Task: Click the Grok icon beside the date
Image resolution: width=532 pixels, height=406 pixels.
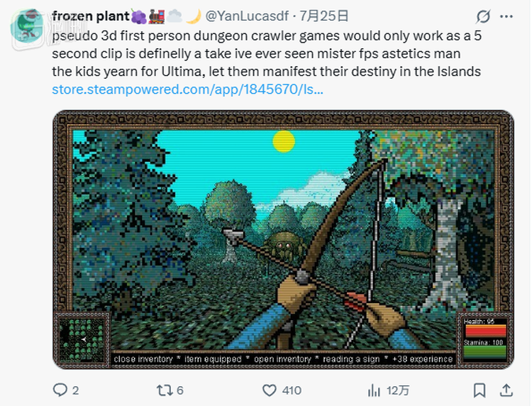Action: [483, 16]
